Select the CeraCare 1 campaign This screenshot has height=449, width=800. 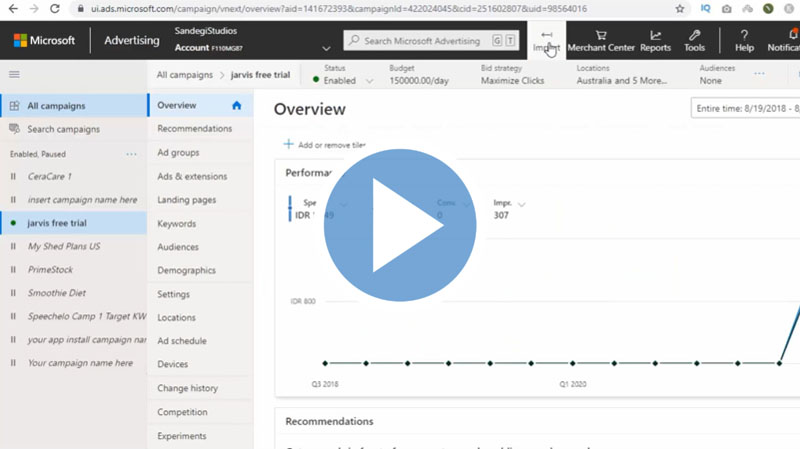(x=49, y=177)
